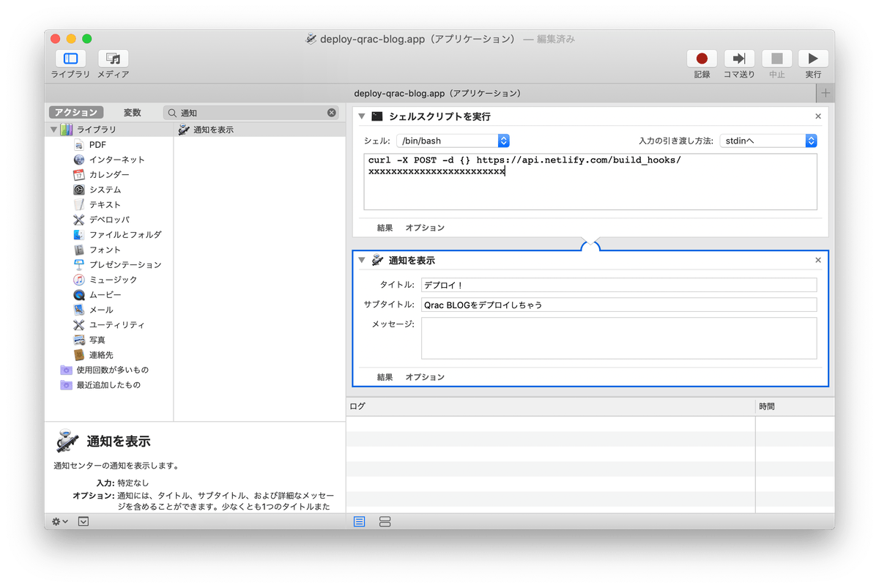Select the アクション tab
This screenshot has height=588, width=879.
point(76,112)
